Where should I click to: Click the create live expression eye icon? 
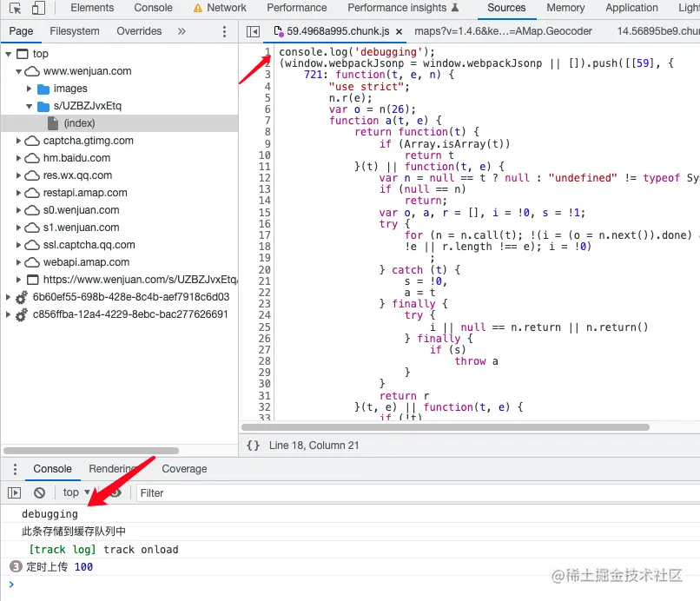116,492
